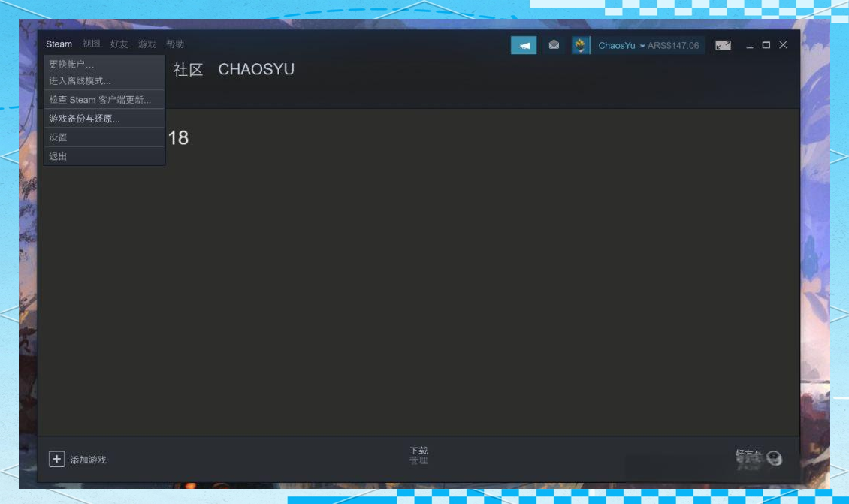Image resolution: width=849 pixels, height=504 pixels.
Task: Select 更换帐户 from Steam menu
Action: [x=72, y=65]
